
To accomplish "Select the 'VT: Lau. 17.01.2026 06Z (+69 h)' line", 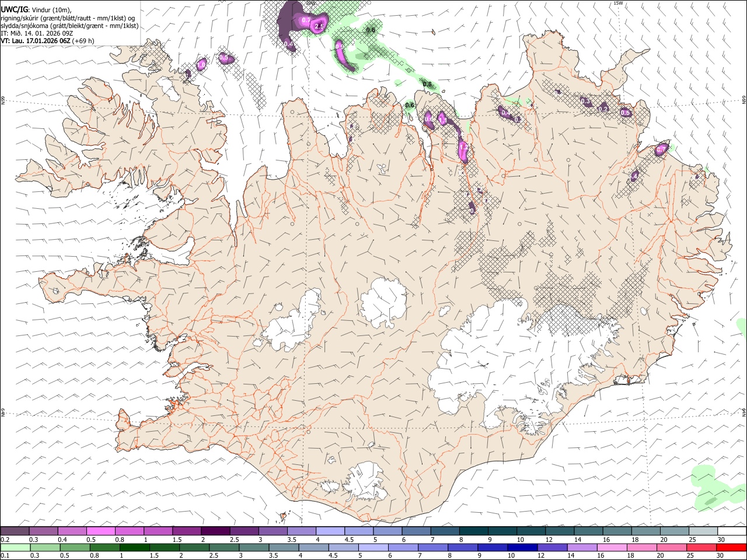I will (47, 41).
